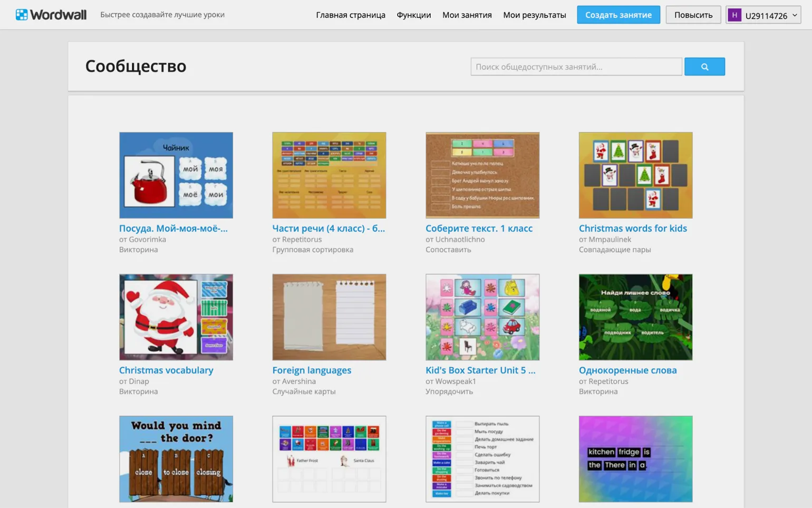Open the Santa Claus Christmas vocabulary thumbnail

pyautogui.click(x=176, y=317)
